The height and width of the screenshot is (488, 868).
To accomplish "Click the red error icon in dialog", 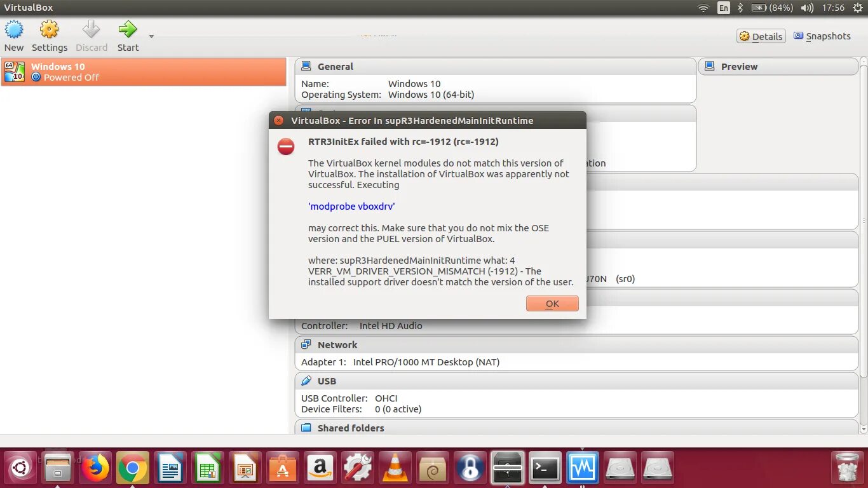I will pos(286,147).
